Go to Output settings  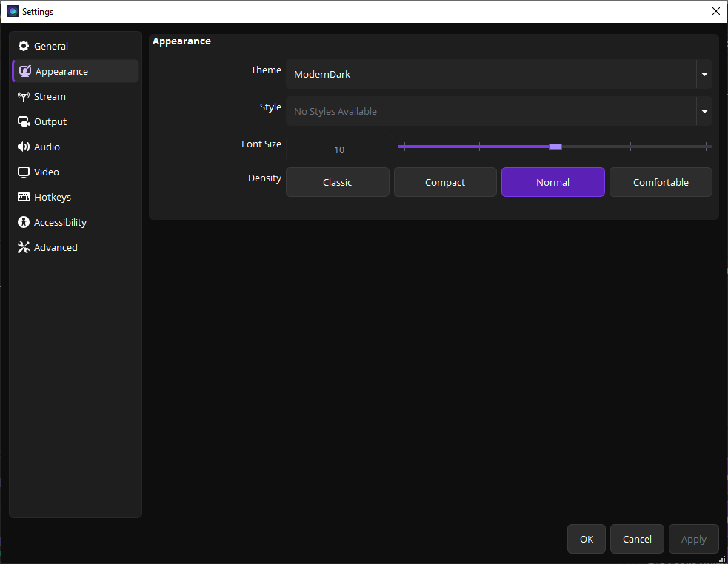point(76,121)
